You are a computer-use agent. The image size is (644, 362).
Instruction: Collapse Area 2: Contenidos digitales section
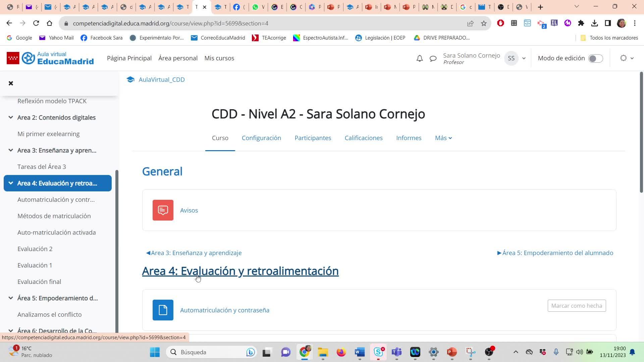tap(11, 117)
